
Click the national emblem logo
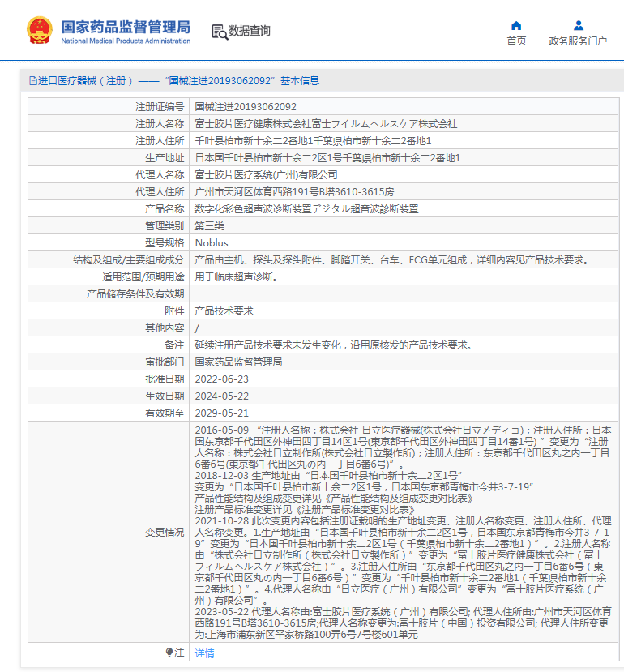coord(40,31)
